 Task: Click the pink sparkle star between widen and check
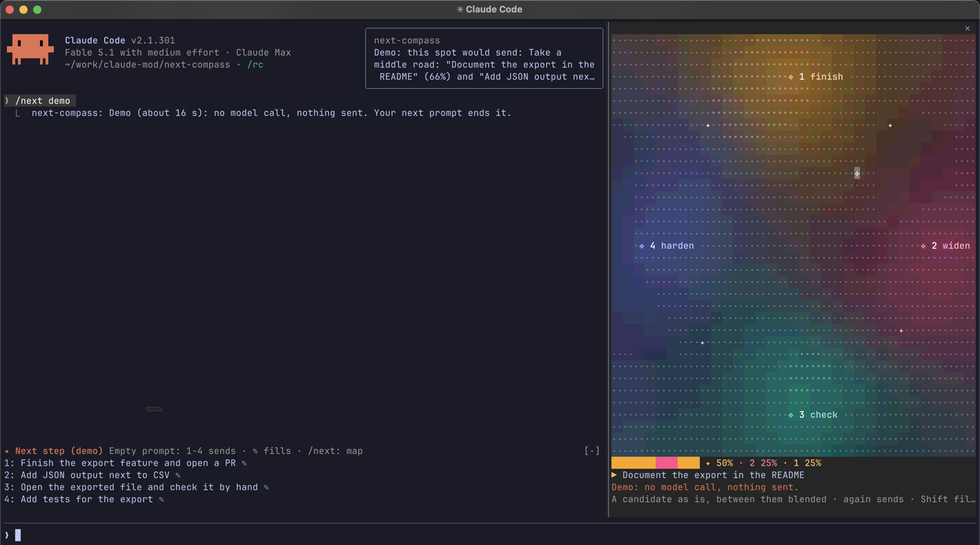click(901, 331)
